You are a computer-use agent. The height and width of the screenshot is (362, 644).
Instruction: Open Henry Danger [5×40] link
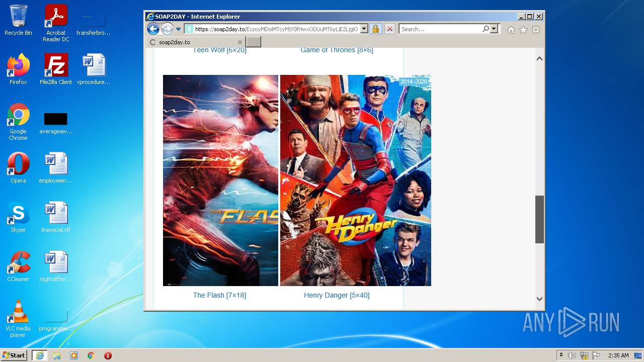[x=337, y=295]
